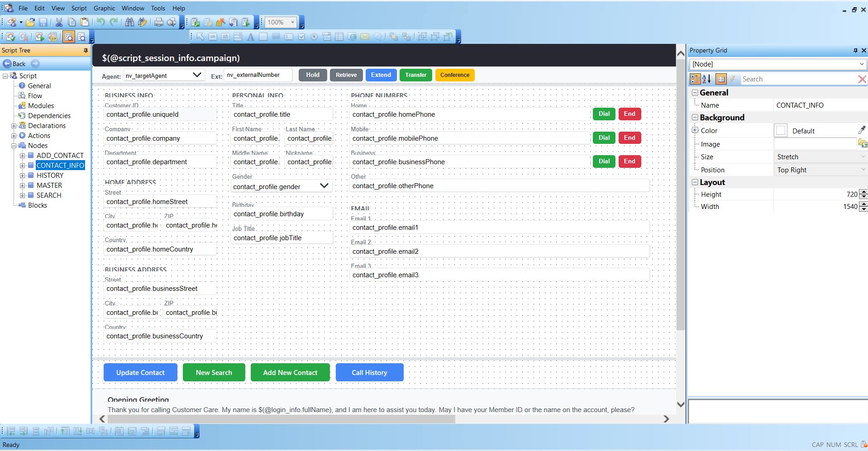Open the contact_profile.gender dropdown

(324, 186)
